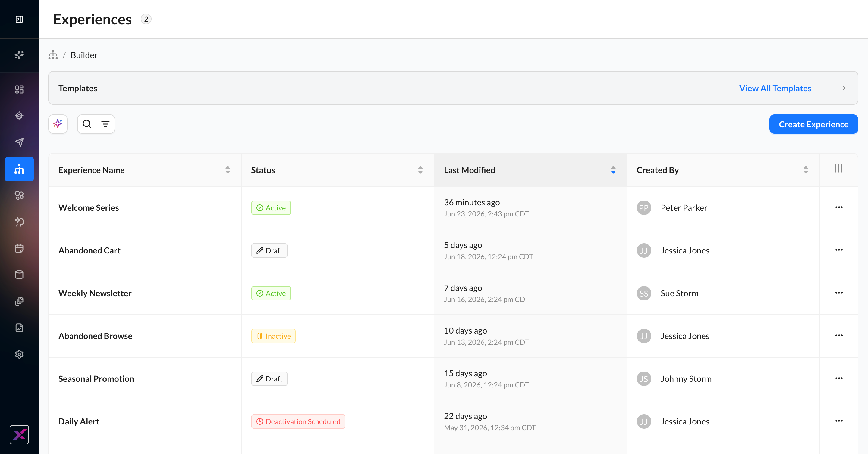
Task: Click the colorful AI sparkle button
Action: 58,124
